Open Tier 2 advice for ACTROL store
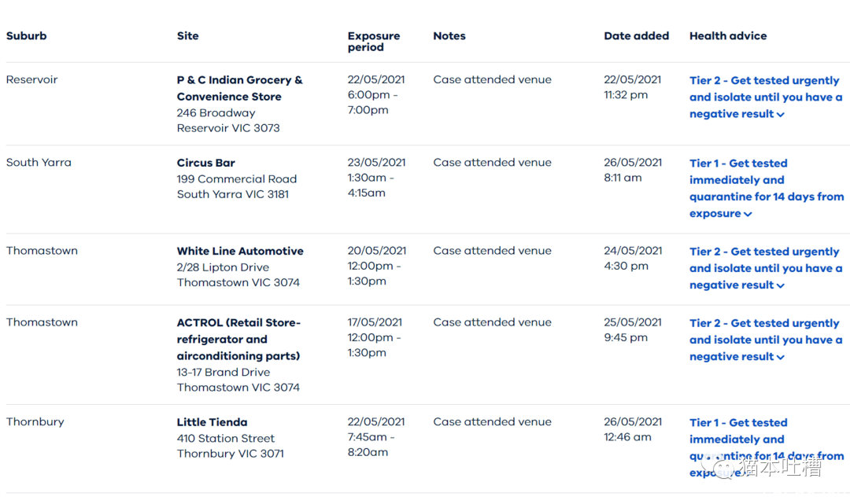This screenshot has width=850, height=504. [x=766, y=340]
